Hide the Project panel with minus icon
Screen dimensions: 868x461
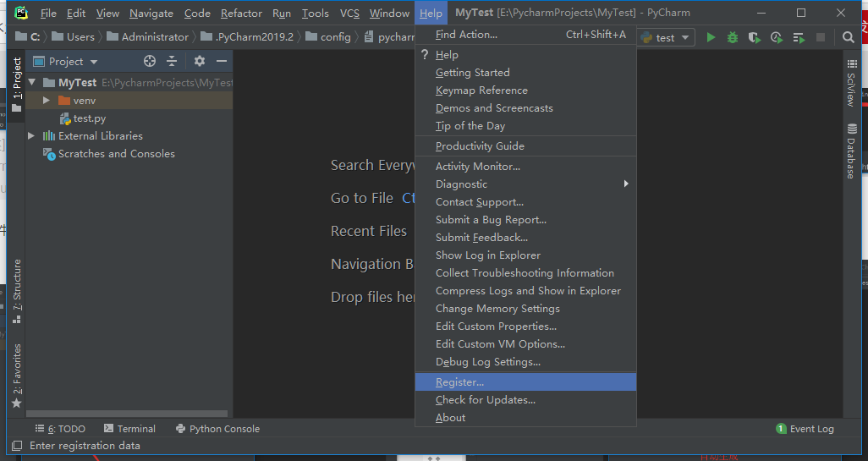click(x=222, y=61)
